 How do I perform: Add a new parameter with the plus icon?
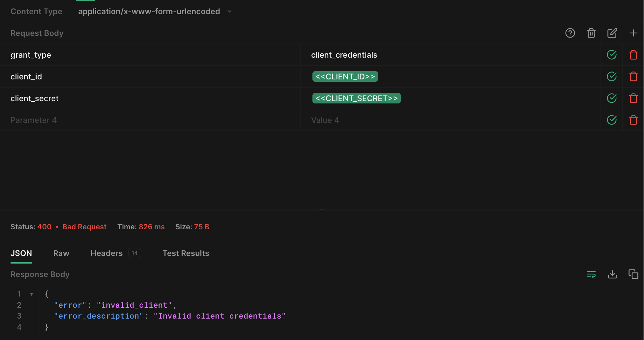pos(633,33)
